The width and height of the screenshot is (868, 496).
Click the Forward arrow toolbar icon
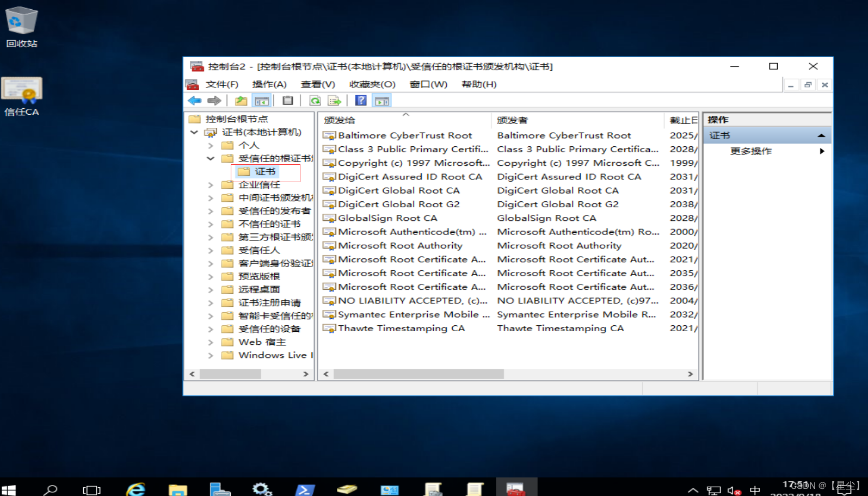point(214,101)
